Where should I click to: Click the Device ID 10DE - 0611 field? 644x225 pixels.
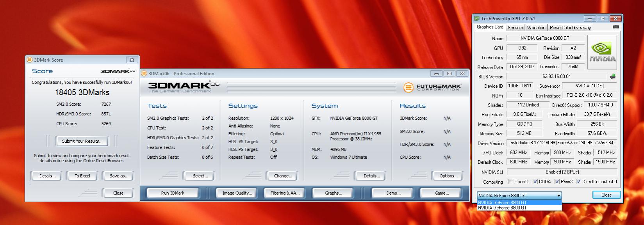pyautogui.click(x=519, y=86)
